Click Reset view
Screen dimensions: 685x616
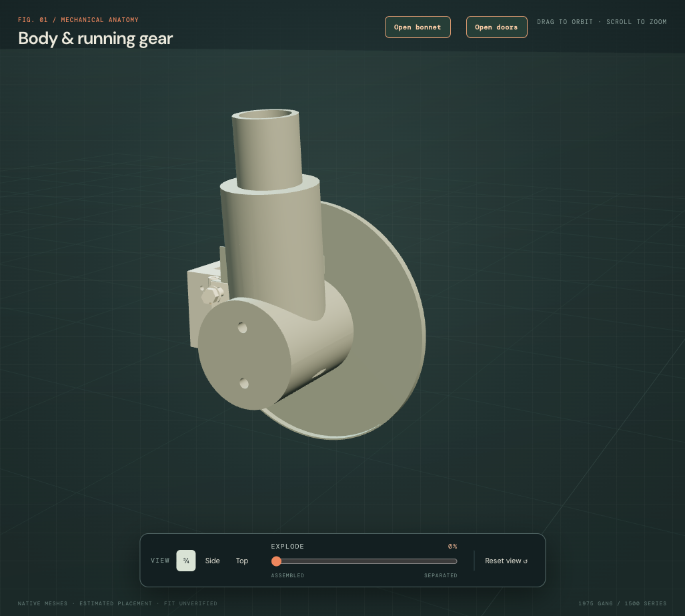(506, 561)
